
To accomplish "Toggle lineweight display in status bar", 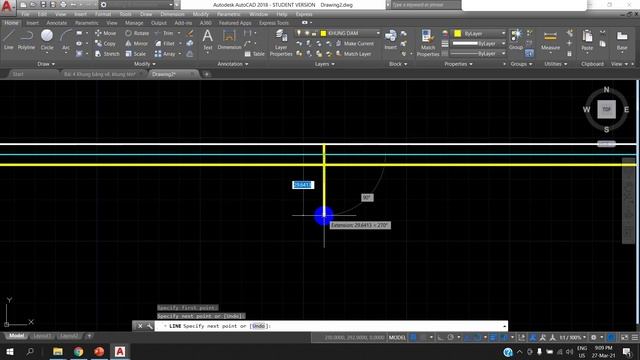I will (493, 338).
